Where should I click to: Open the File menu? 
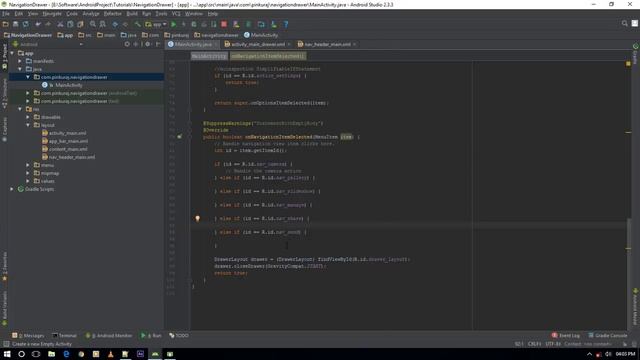[6, 13]
